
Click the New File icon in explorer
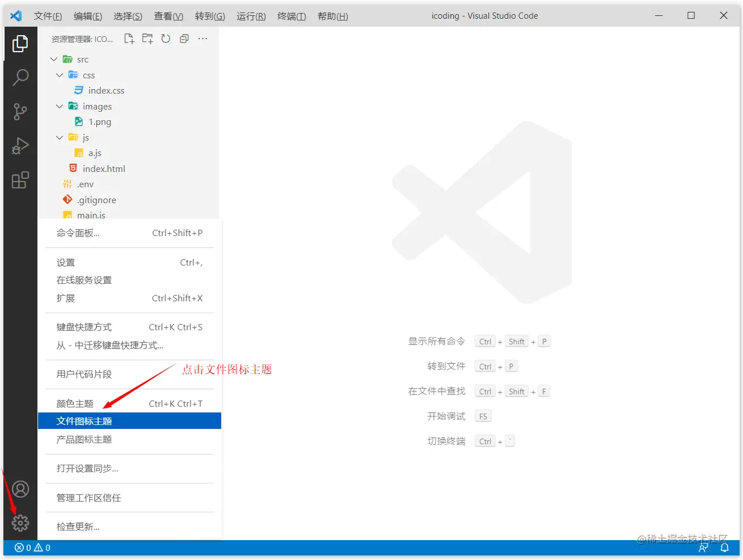pos(129,39)
